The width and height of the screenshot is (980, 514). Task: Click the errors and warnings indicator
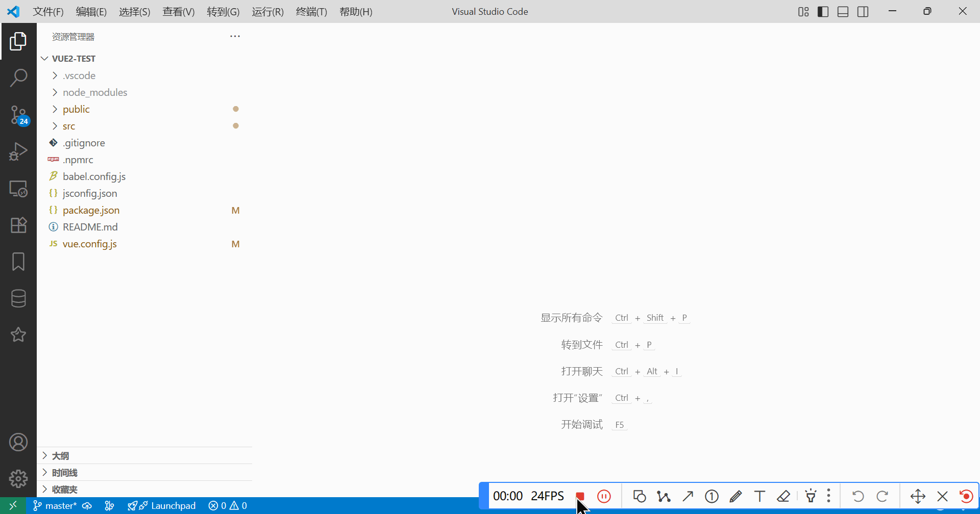point(228,506)
